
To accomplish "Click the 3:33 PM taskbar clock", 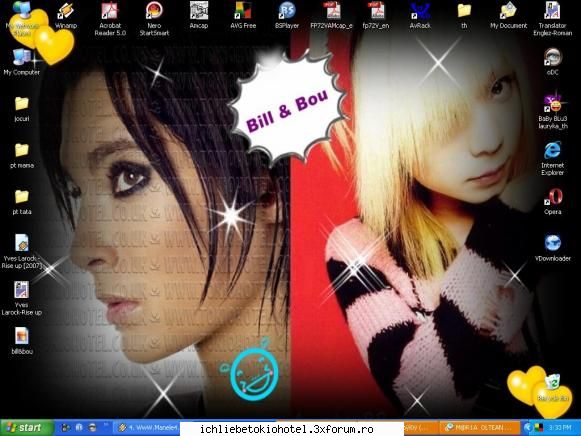I will click(x=560, y=428).
